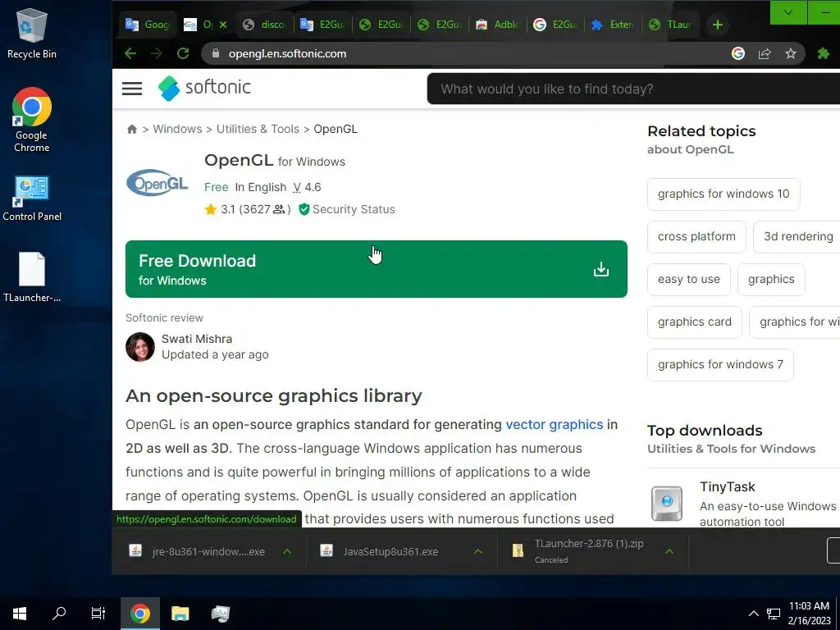The height and width of the screenshot is (630, 840).
Task: Open the Windows Start menu
Action: [x=20, y=614]
